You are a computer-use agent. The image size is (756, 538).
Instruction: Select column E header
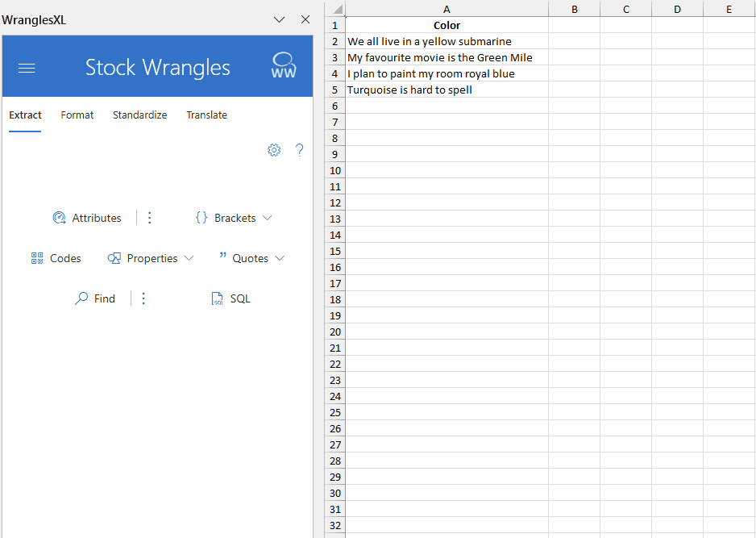[x=729, y=9]
